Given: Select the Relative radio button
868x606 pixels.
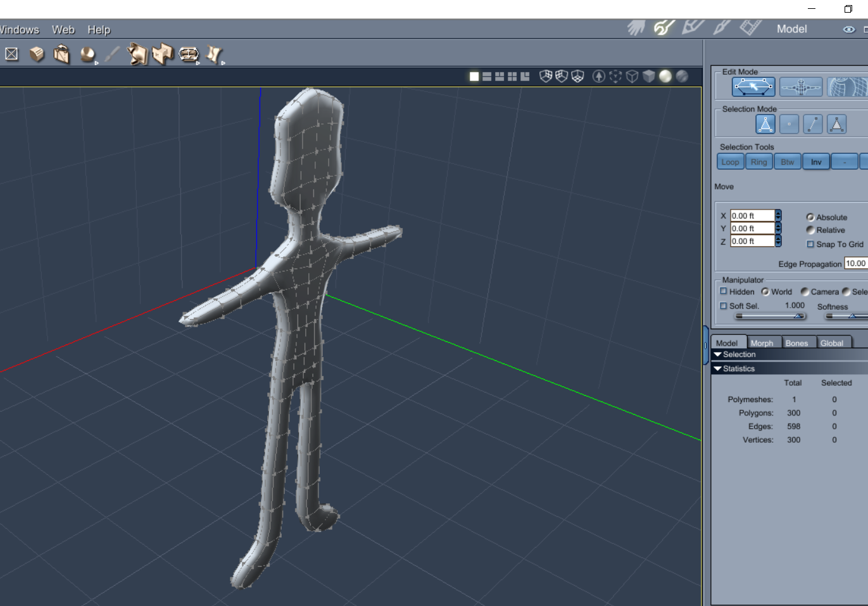Looking at the screenshot, I should [810, 230].
